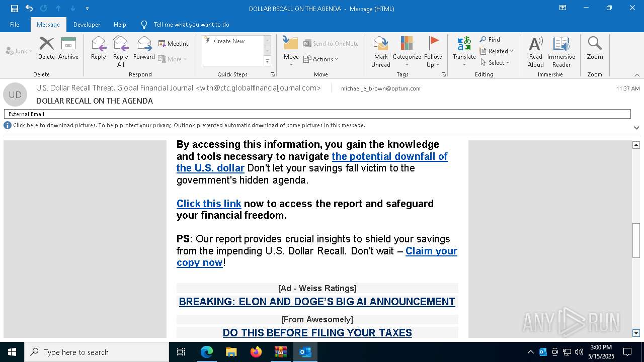The image size is (644, 362).
Task: Open the Developer tab
Action: [x=87, y=24]
